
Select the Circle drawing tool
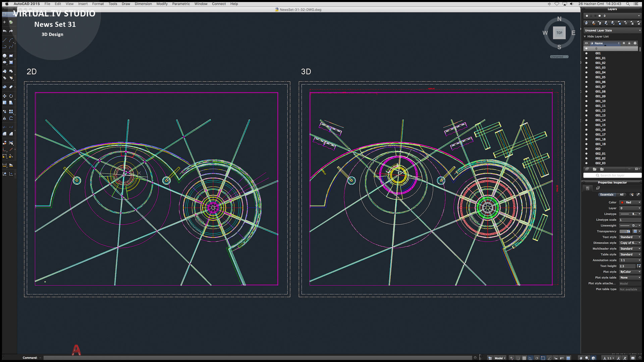tap(4, 56)
